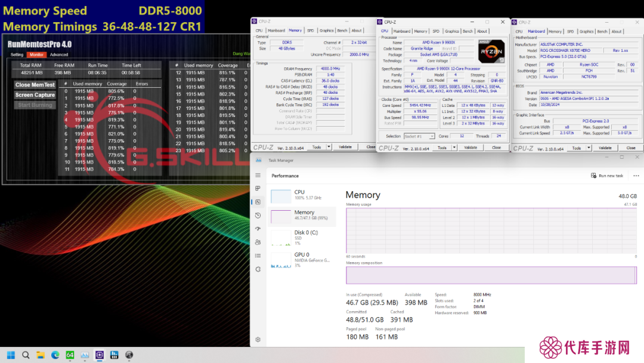Open About tab in right CPU-Z window
The height and width of the screenshot is (363, 644).
point(617,31)
